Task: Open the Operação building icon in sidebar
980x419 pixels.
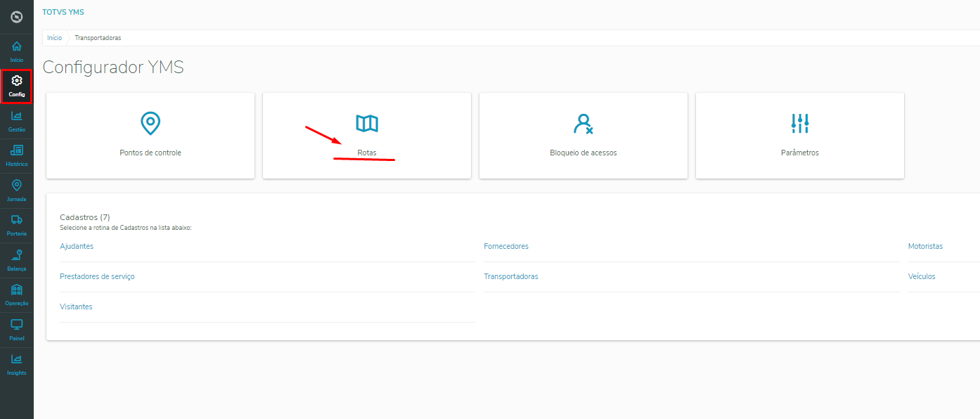Action: (17, 289)
